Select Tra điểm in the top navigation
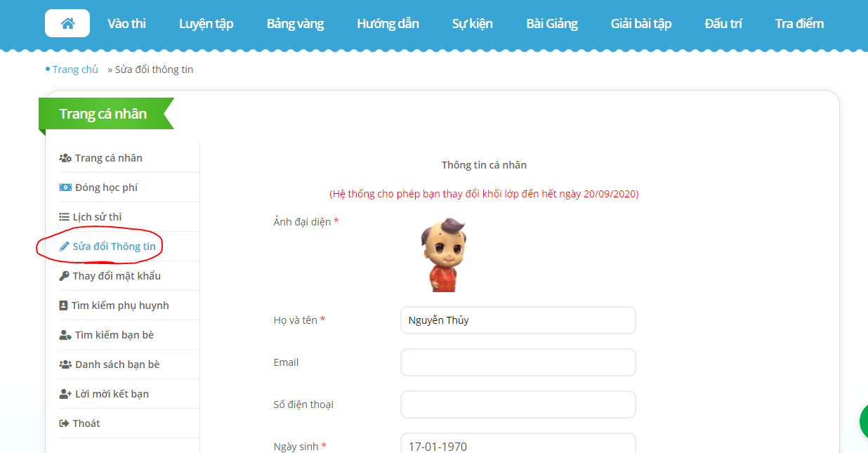The width and height of the screenshot is (868, 453). pos(799,23)
